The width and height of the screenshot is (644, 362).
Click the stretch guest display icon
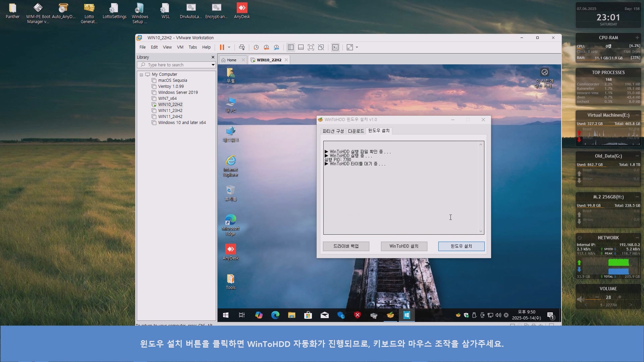[350, 47]
